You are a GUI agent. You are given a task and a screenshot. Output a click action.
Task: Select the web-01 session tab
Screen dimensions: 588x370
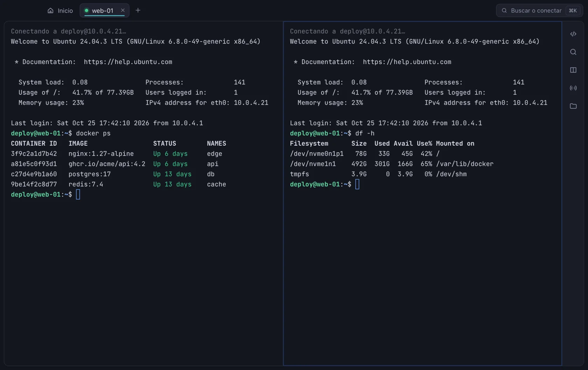[x=104, y=11]
